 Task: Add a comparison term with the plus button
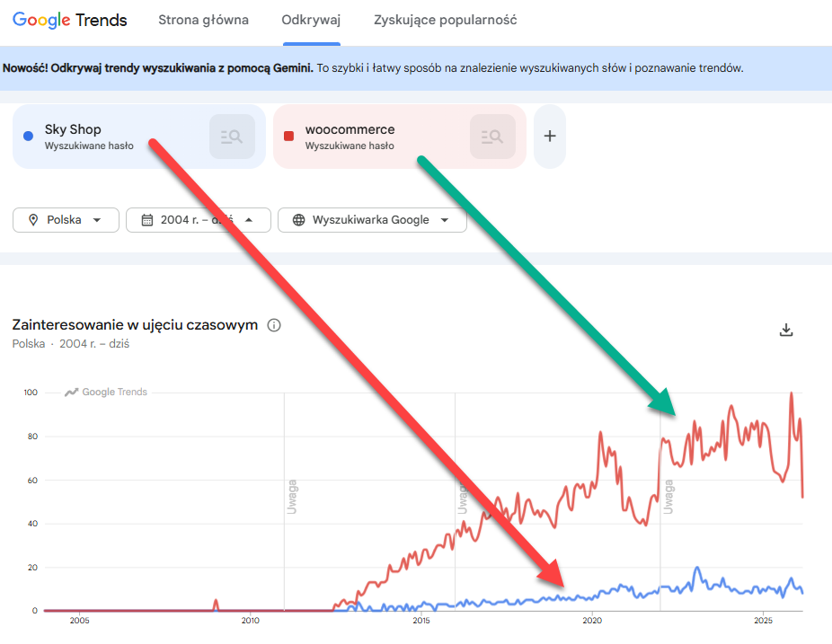click(x=550, y=137)
